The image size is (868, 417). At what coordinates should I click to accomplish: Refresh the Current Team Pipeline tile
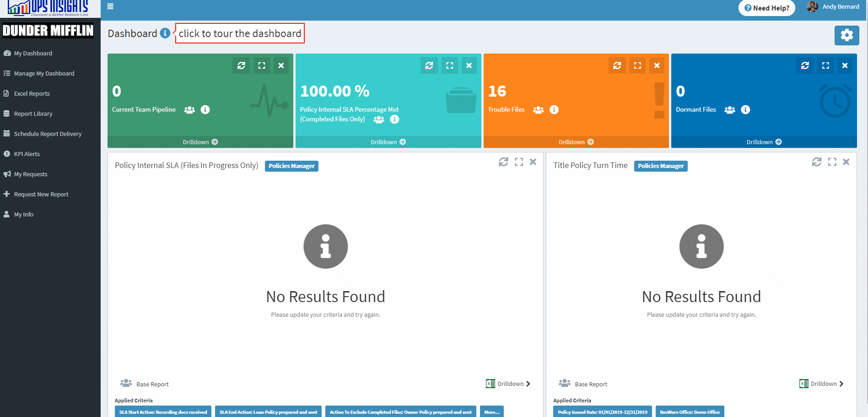click(241, 65)
